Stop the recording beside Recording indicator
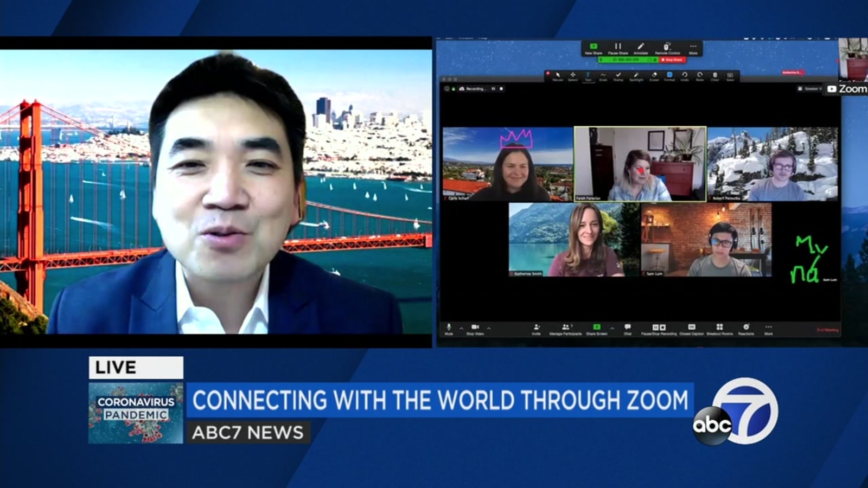868x488 pixels. 501,88
